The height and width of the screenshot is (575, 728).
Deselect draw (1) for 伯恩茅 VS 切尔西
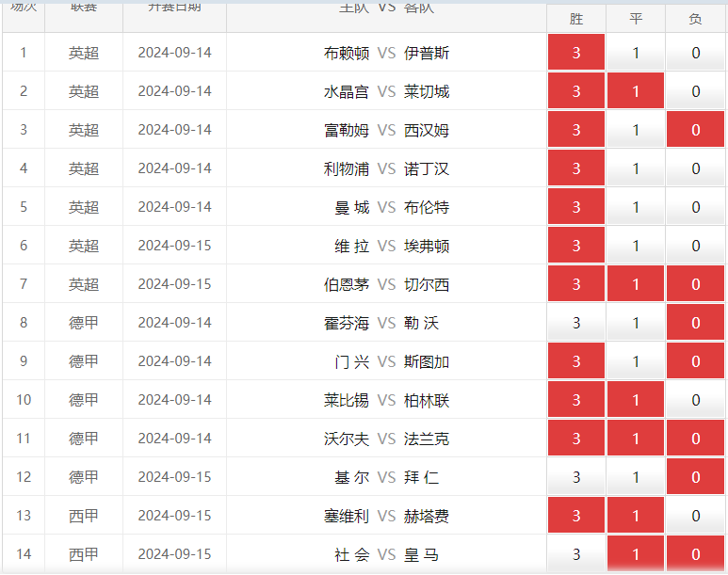point(636,283)
